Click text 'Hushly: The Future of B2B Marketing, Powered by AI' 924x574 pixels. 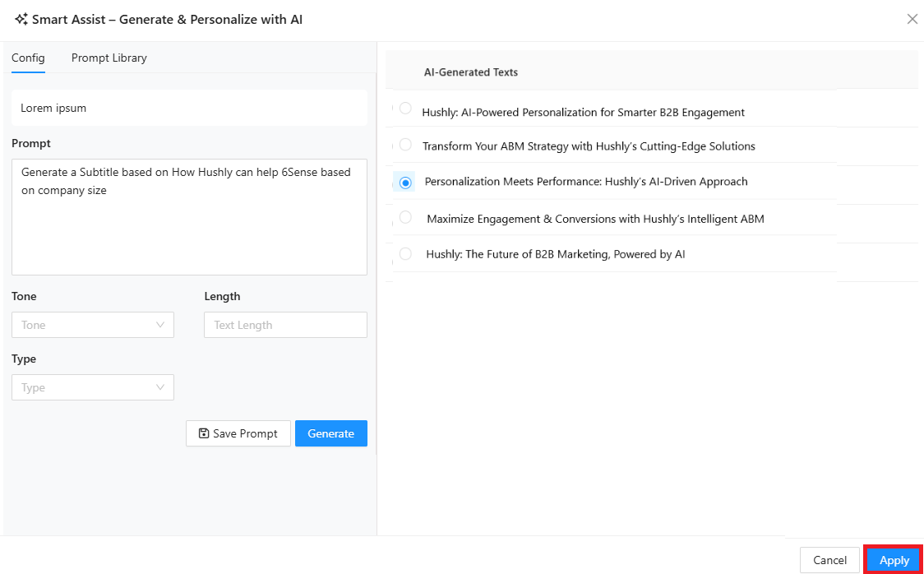555,254
